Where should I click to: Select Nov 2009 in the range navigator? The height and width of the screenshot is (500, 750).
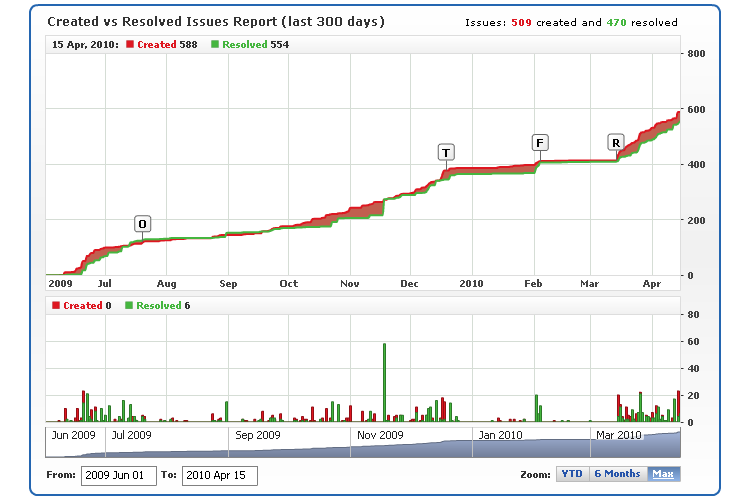[x=379, y=435]
